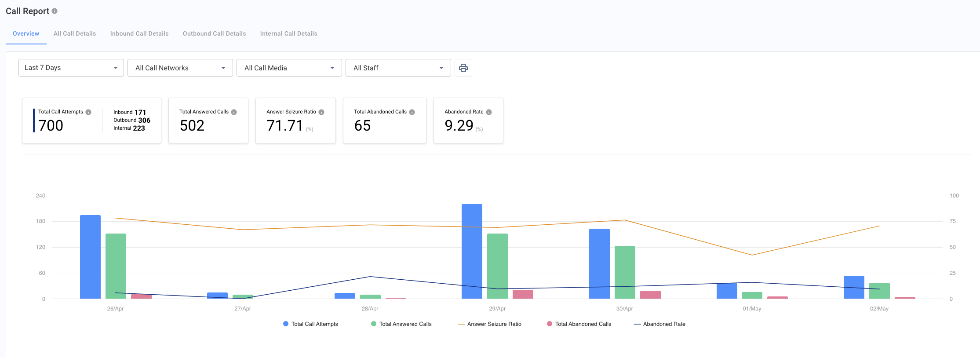The image size is (980, 358).
Task: Click the blue 01/May call attempts bar
Action: tap(727, 291)
